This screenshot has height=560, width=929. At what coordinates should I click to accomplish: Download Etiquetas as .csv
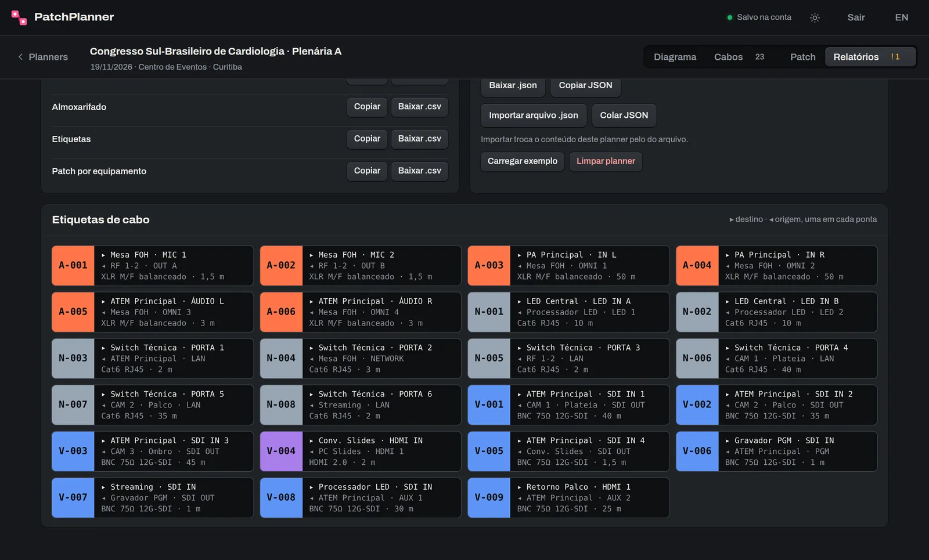(419, 139)
